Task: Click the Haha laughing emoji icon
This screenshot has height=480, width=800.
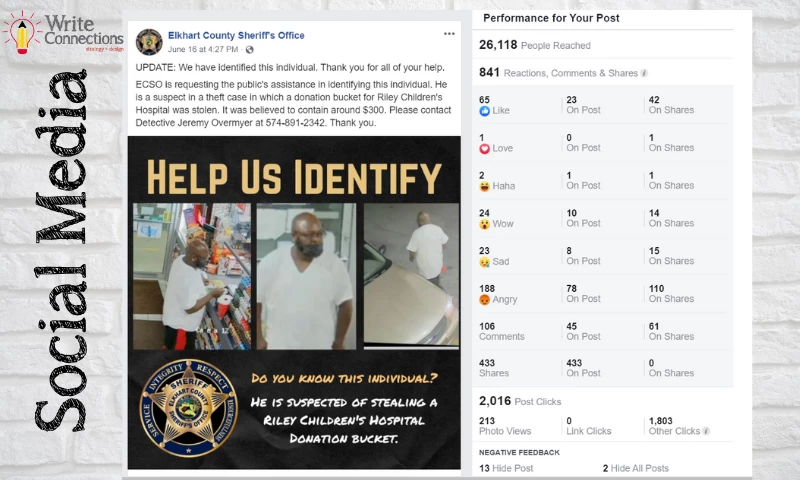Action: click(x=484, y=186)
